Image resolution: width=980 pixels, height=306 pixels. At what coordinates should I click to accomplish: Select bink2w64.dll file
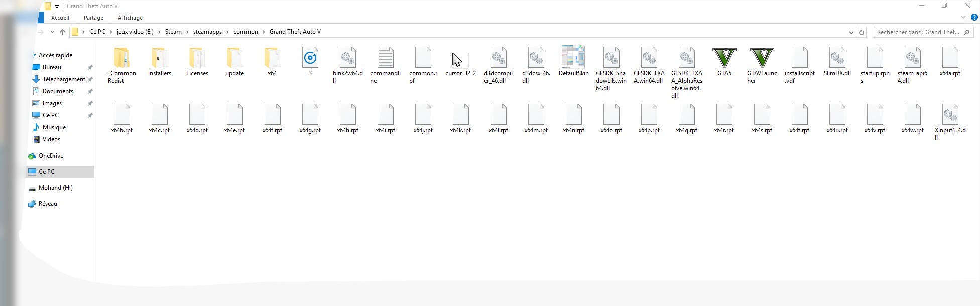pos(348,66)
